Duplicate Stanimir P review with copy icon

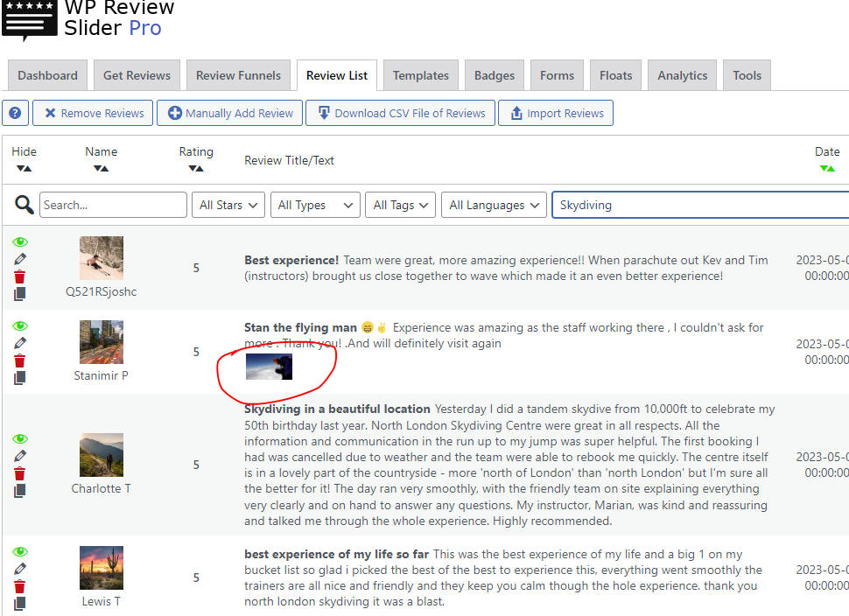(19, 378)
